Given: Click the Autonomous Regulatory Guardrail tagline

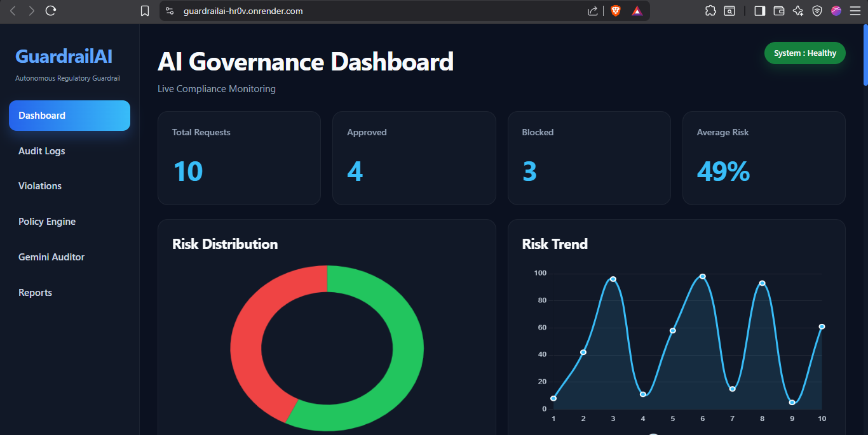Looking at the screenshot, I should click(x=67, y=78).
